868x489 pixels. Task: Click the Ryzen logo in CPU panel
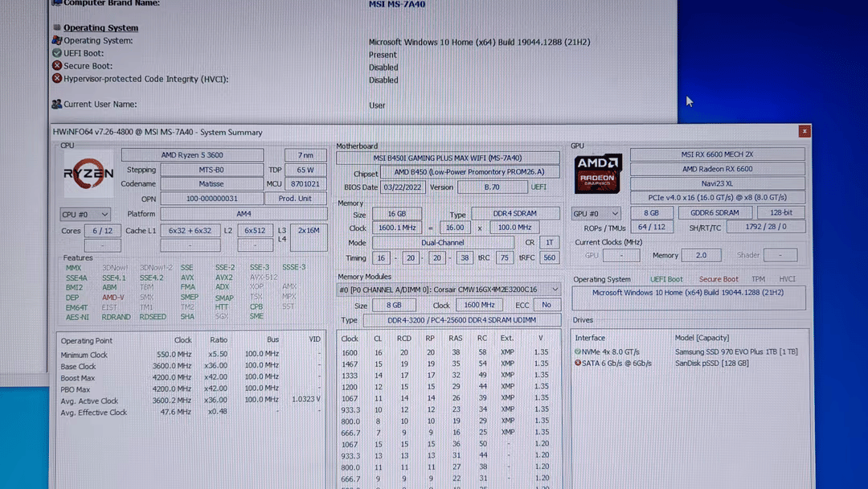coord(88,174)
